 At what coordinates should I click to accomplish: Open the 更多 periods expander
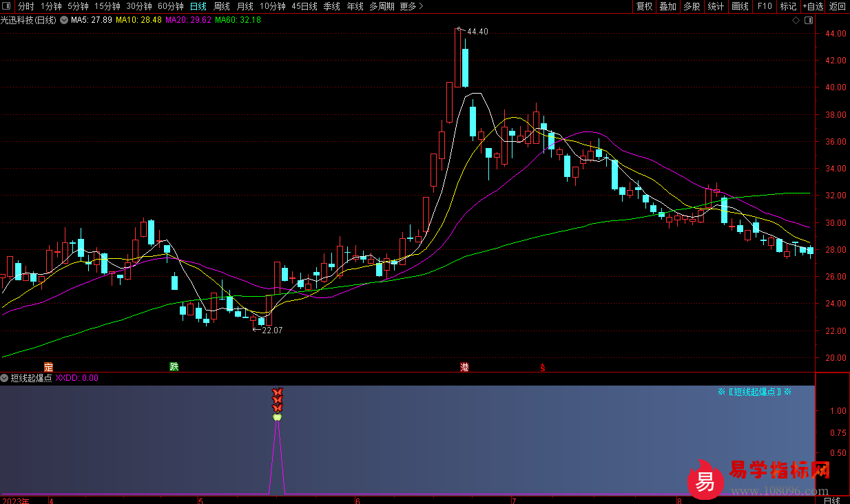coord(411,6)
